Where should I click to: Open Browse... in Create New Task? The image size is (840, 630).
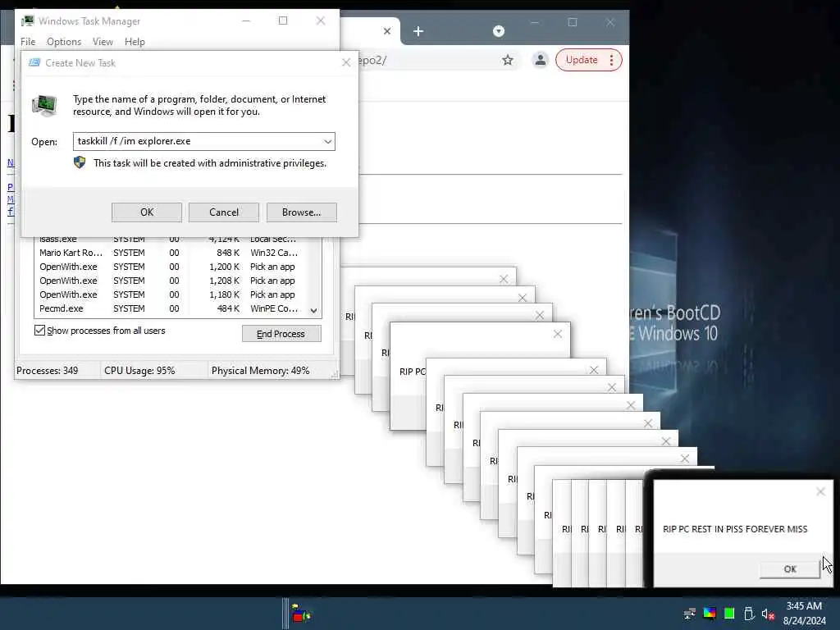click(302, 212)
